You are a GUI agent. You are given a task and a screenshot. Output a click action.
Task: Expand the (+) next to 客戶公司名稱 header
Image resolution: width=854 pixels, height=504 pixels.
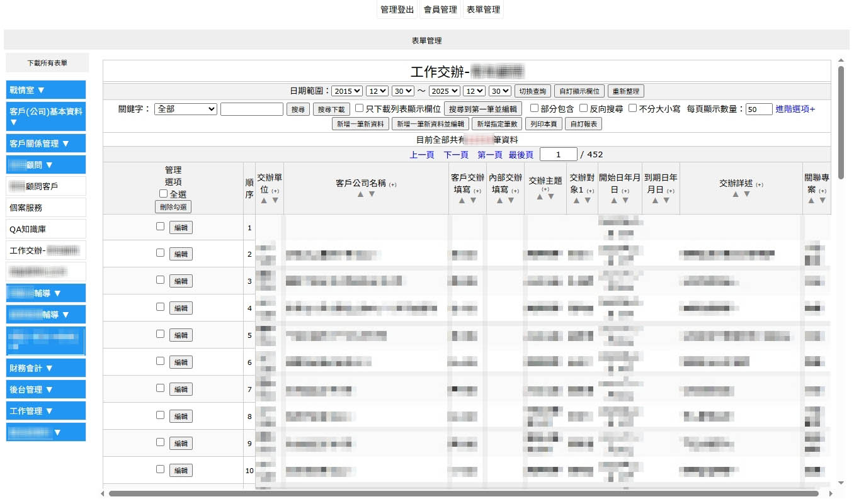(x=393, y=185)
